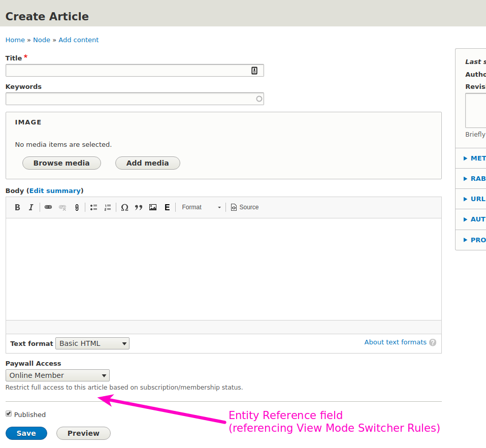
Task: Preview the article
Action: (x=83, y=433)
